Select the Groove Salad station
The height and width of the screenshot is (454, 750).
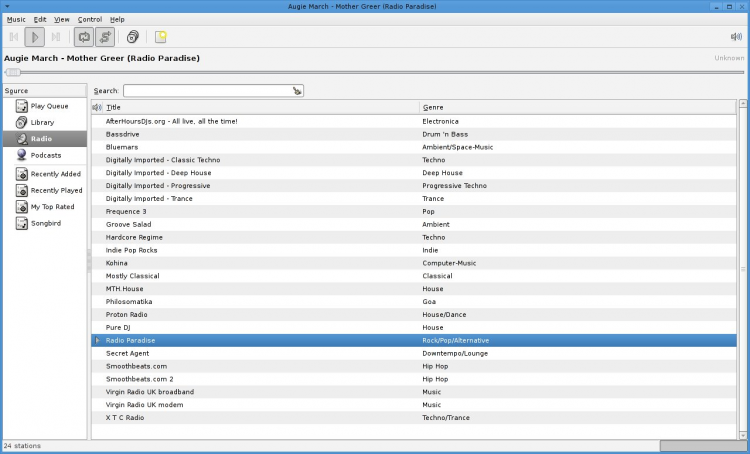[129, 225]
